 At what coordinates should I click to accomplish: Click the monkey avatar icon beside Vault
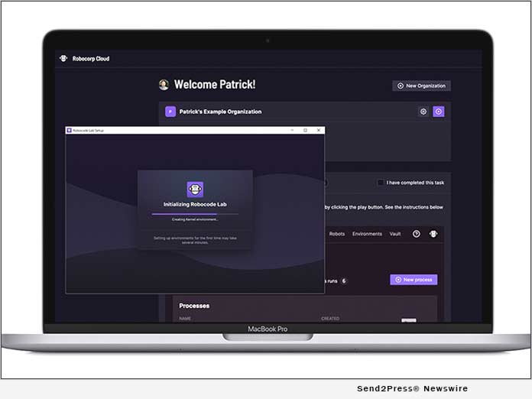click(x=433, y=234)
